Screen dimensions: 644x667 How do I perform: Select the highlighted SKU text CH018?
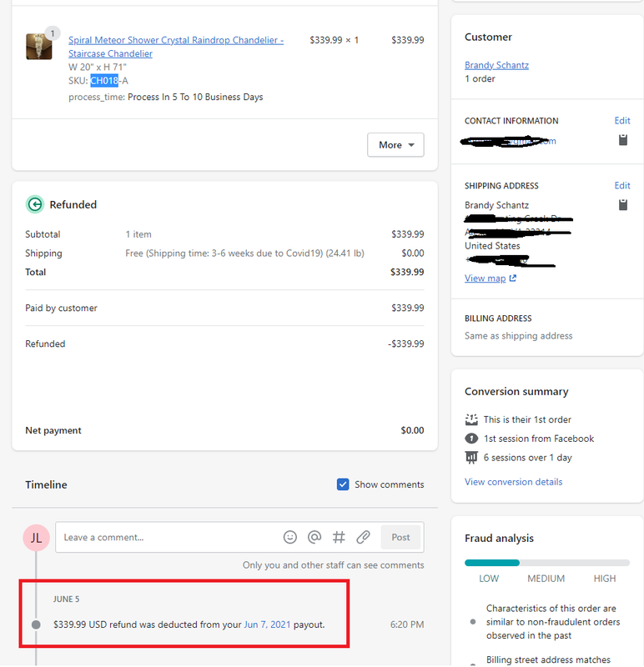[x=104, y=80]
